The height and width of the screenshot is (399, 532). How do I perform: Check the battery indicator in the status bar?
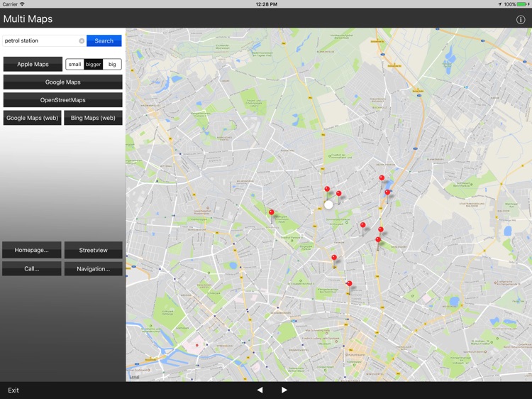tap(523, 4)
